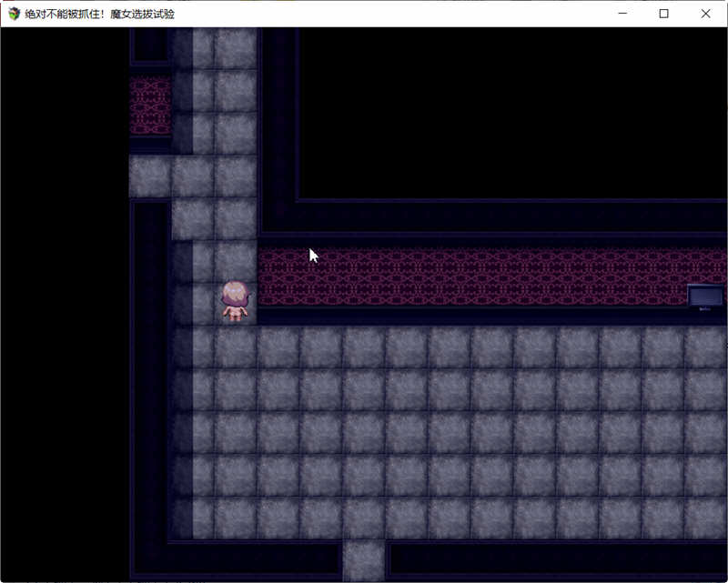Click the stone tile directly below the character

(x=236, y=347)
